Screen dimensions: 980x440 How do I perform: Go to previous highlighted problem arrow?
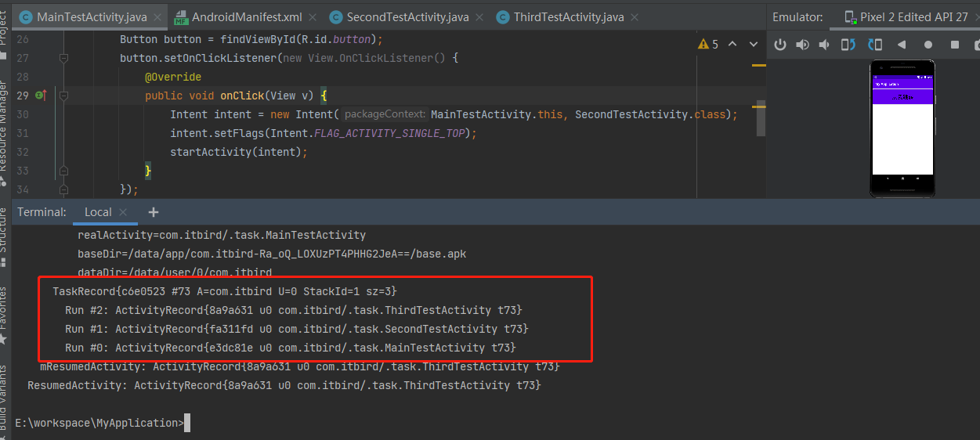click(732, 45)
